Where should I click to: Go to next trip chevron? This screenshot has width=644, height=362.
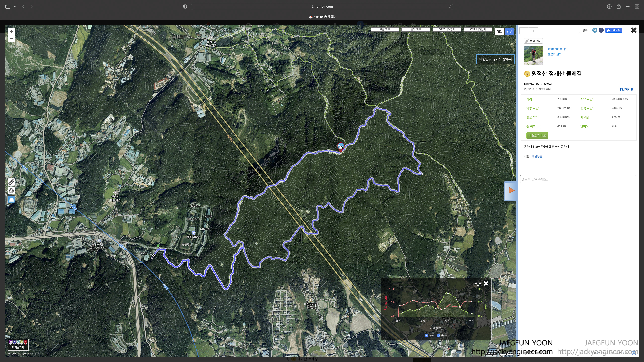pos(533,31)
